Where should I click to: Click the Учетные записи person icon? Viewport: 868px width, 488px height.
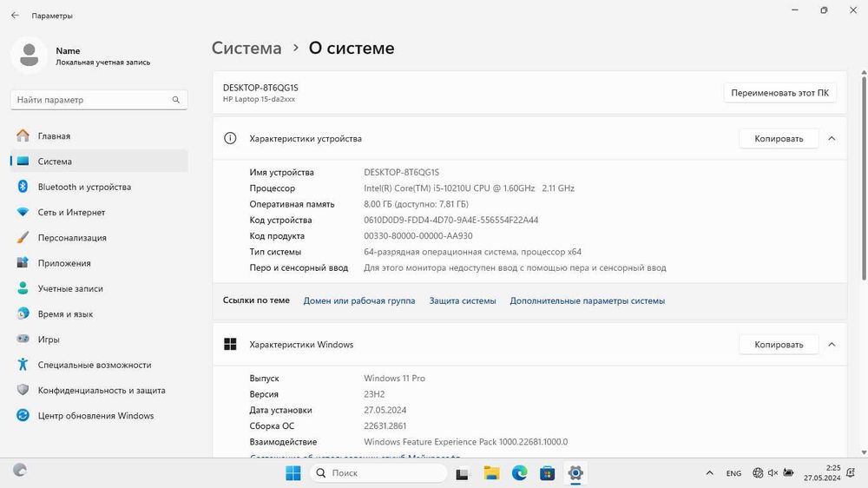click(23, 288)
